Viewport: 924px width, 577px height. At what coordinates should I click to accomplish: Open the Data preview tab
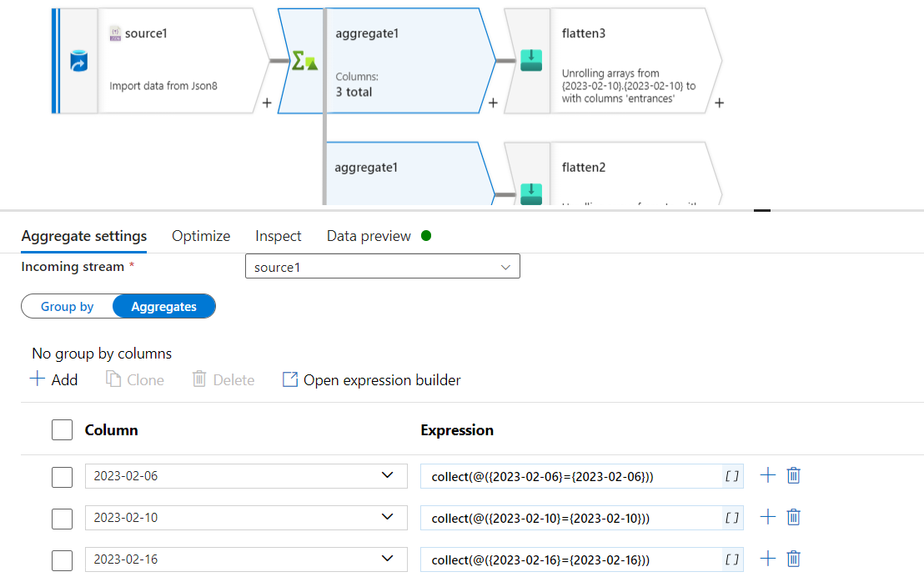(x=369, y=236)
